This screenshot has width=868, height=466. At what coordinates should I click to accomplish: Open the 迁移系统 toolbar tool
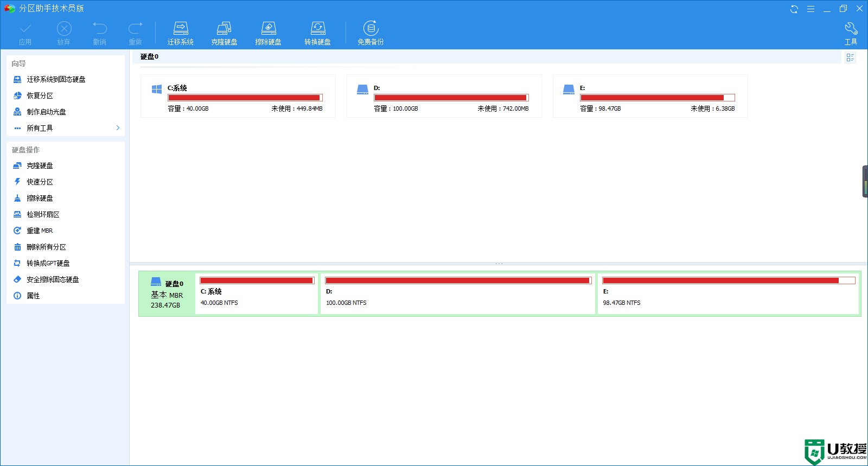pyautogui.click(x=180, y=34)
